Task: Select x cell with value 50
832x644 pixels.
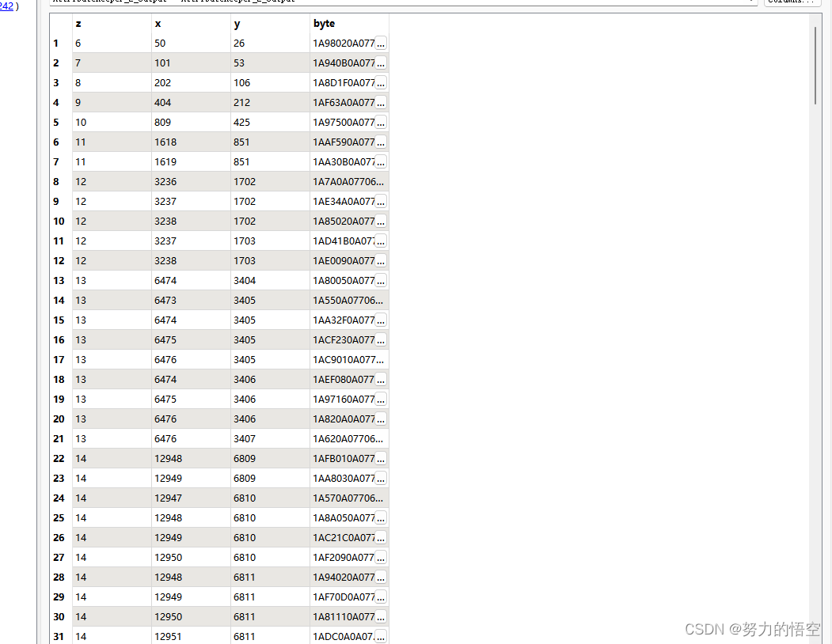Action: tap(191, 43)
